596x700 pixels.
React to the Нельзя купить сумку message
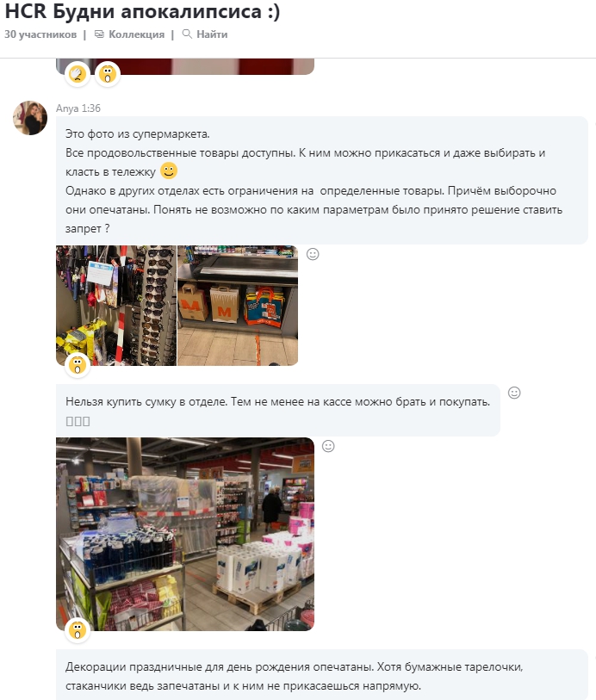coord(514,393)
